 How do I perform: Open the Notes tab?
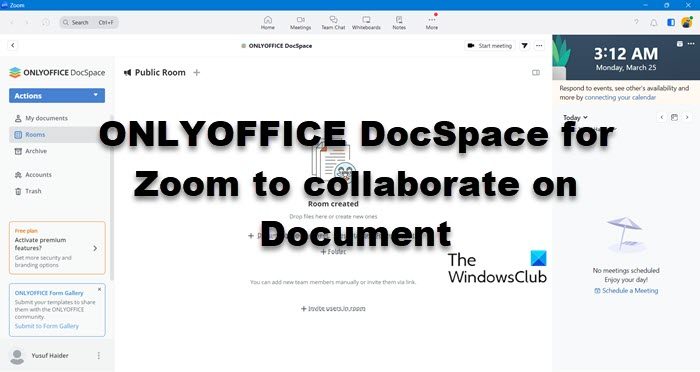coord(399,23)
